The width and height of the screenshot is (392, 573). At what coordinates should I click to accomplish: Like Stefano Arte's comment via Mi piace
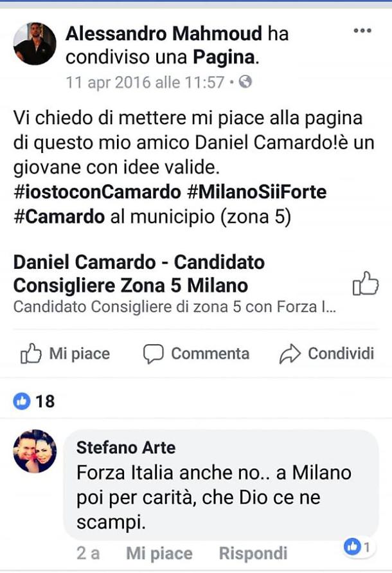[x=159, y=553]
